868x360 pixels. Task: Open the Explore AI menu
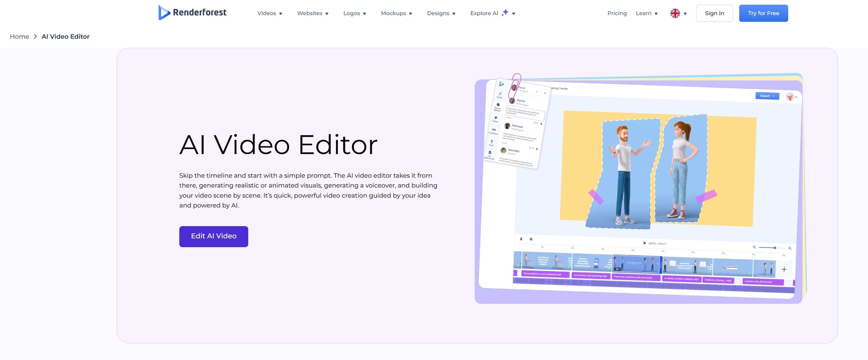(493, 13)
